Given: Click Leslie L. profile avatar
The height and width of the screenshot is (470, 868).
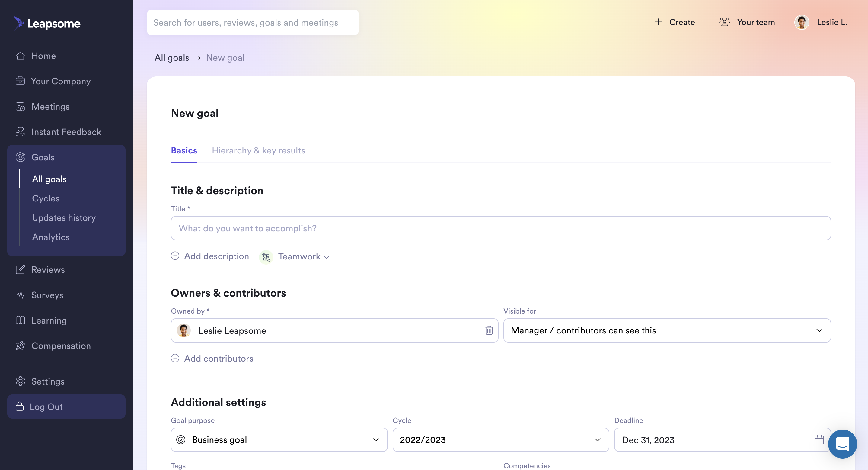Looking at the screenshot, I should point(802,22).
